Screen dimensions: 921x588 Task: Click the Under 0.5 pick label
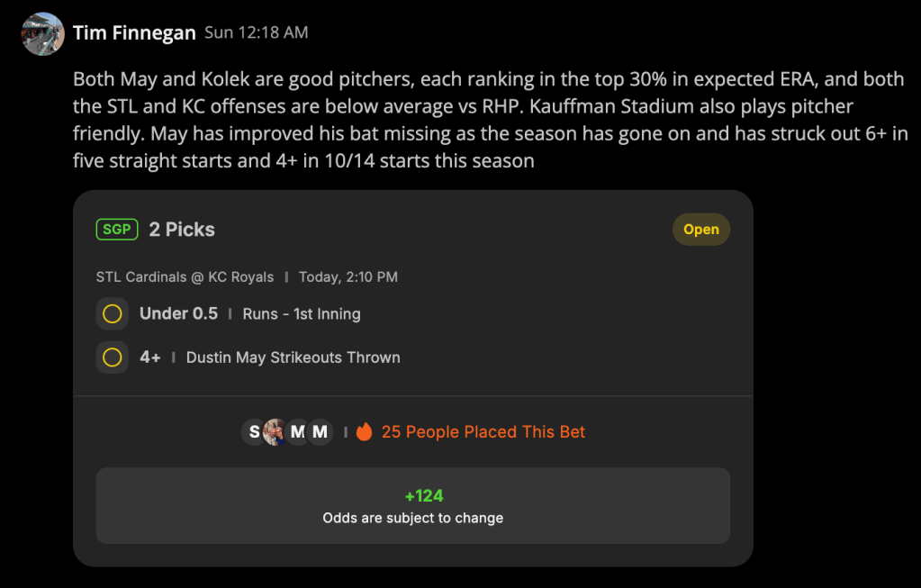click(178, 313)
